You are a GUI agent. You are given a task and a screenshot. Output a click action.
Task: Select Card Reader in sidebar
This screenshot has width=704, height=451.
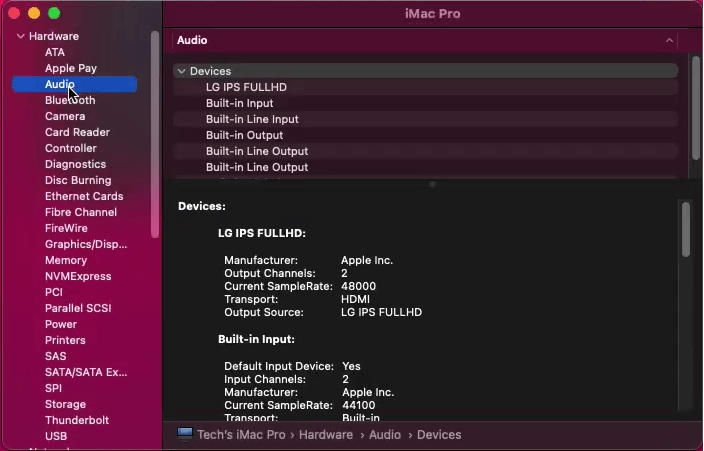click(77, 133)
